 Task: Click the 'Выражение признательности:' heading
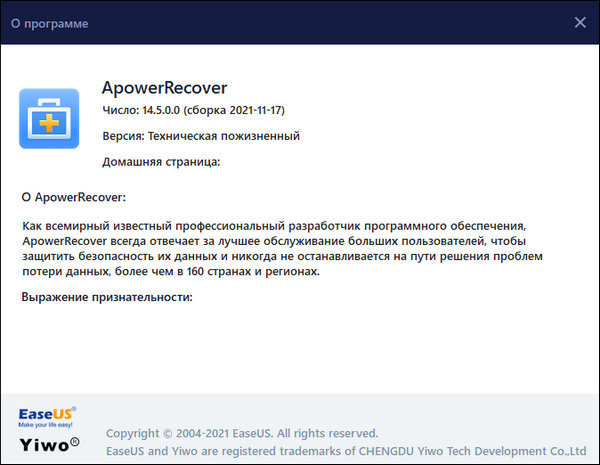[107, 297]
